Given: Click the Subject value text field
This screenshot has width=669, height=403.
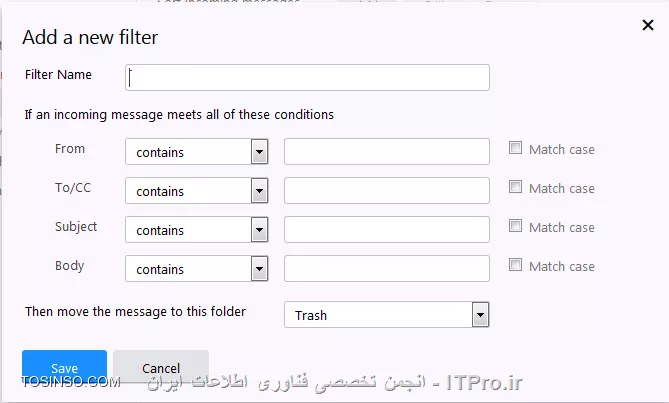Looking at the screenshot, I should [x=387, y=229].
